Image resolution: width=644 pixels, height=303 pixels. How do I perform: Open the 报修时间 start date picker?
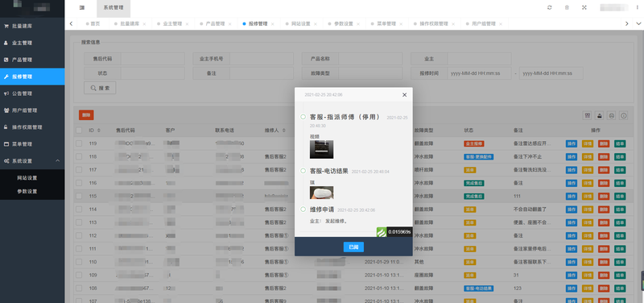pyautogui.click(x=479, y=73)
